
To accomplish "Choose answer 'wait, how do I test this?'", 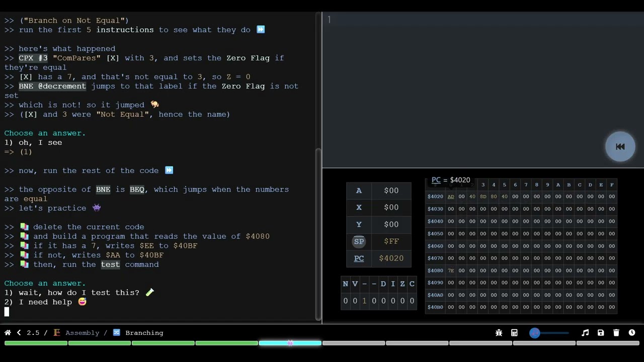I will (79, 293).
